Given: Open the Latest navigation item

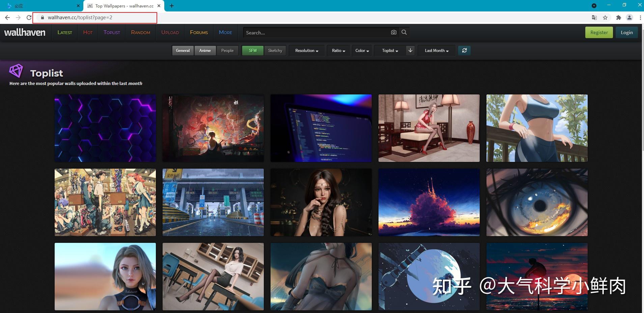Looking at the screenshot, I should click(65, 32).
